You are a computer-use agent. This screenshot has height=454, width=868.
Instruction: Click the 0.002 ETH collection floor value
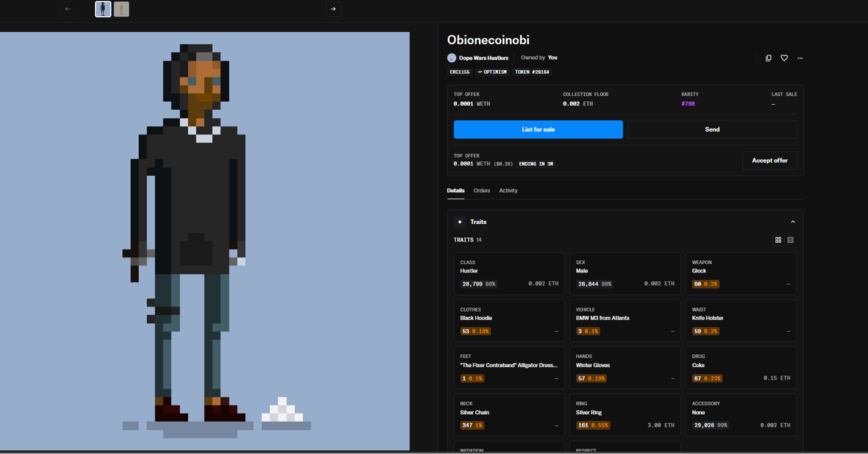(x=578, y=103)
